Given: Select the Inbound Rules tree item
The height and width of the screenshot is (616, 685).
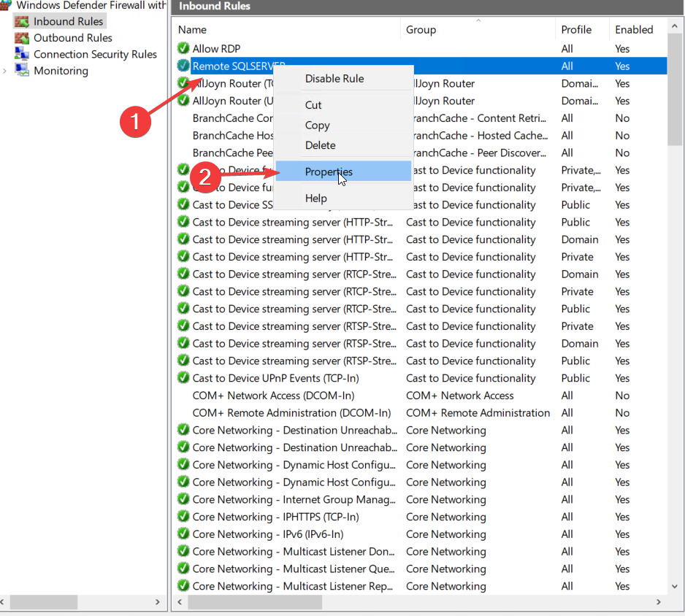Looking at the screenshot, I should tap(68, 21).
